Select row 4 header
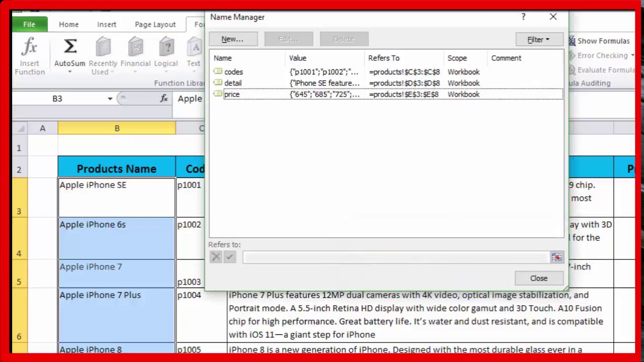The height and width of the screenshot is (362, 644). coord(19,239)
